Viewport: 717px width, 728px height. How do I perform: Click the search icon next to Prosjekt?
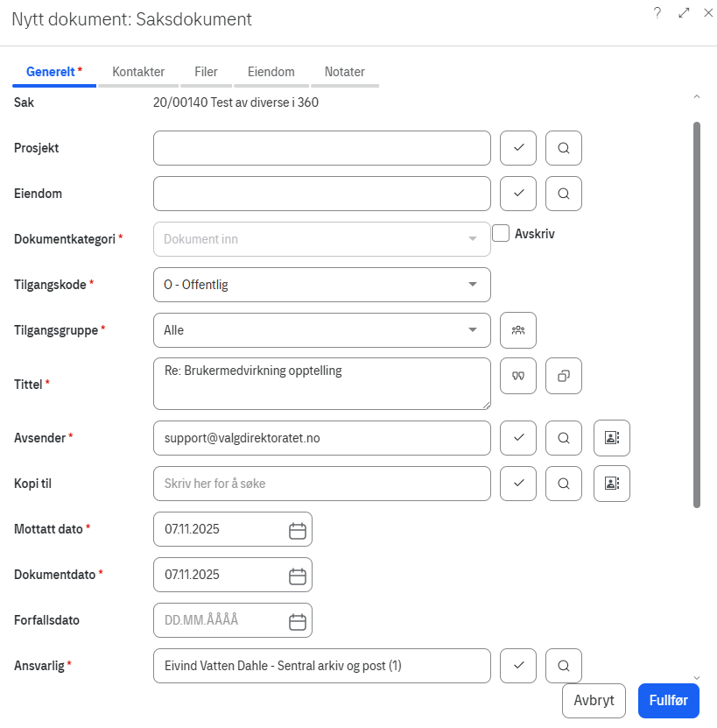[564, 148]
